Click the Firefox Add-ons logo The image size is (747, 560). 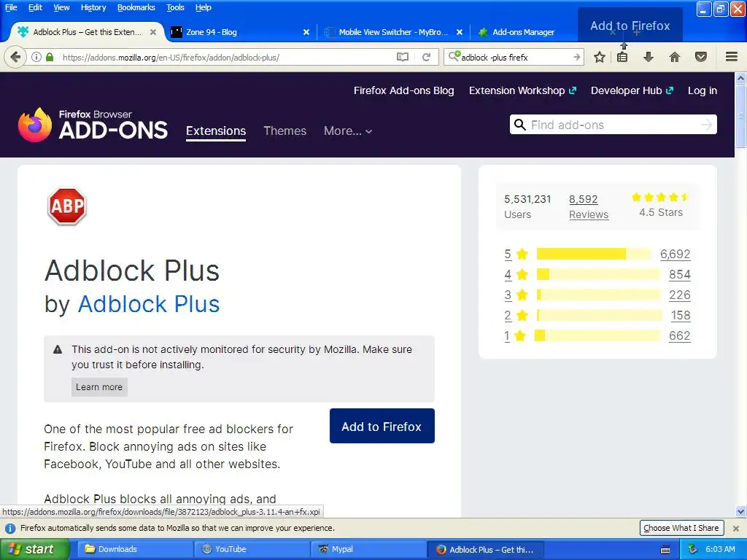[x=93, y=125]
